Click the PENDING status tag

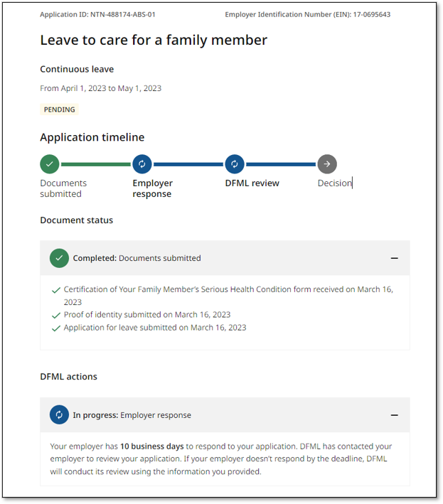coord(60,109)
